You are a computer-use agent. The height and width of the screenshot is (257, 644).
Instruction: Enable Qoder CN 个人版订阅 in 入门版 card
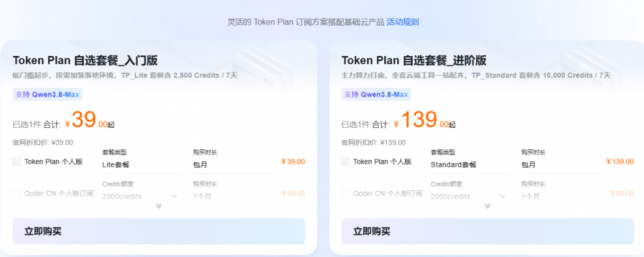(x=17, y=193)
